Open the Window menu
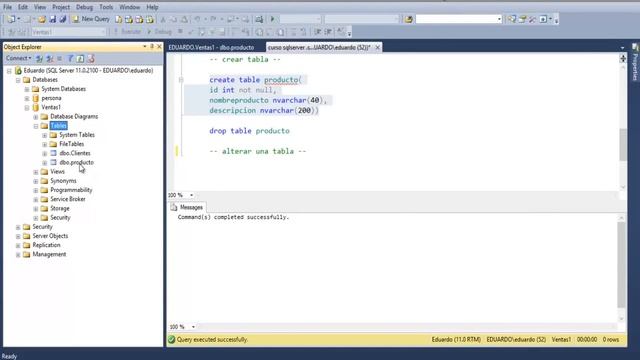640x360 pixels. 129,7
